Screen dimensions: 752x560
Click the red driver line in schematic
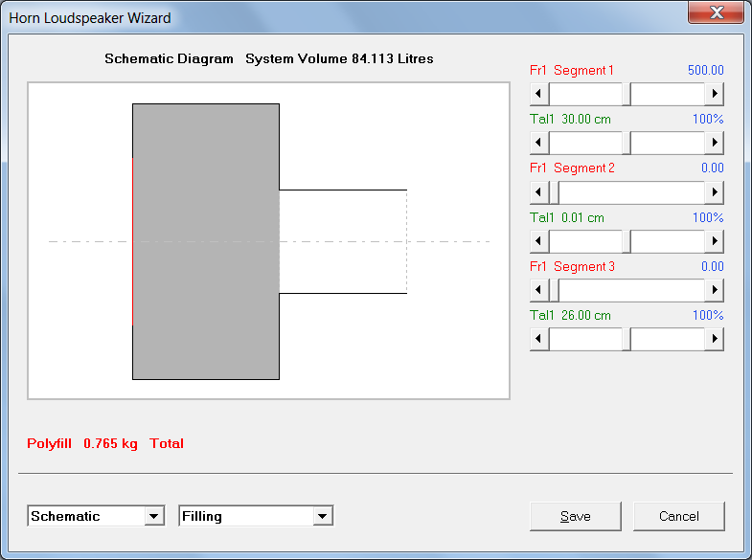click(x=133, y=241)
